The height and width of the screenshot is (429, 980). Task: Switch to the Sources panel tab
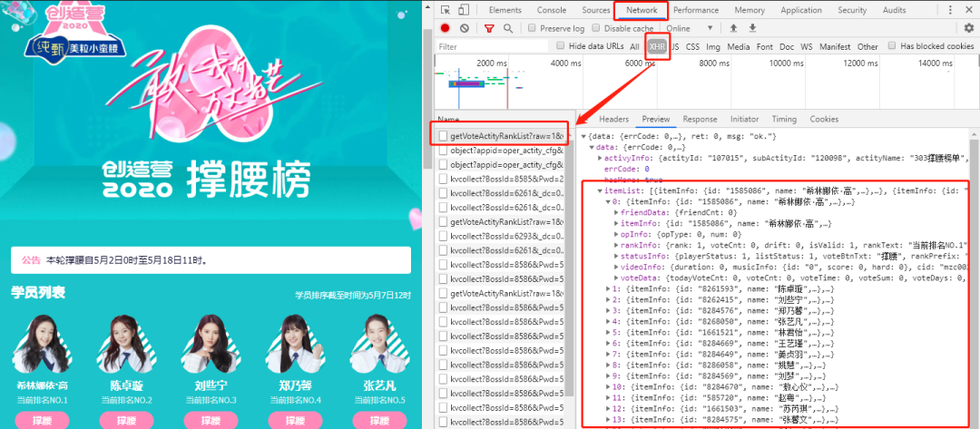click(595, 10)
